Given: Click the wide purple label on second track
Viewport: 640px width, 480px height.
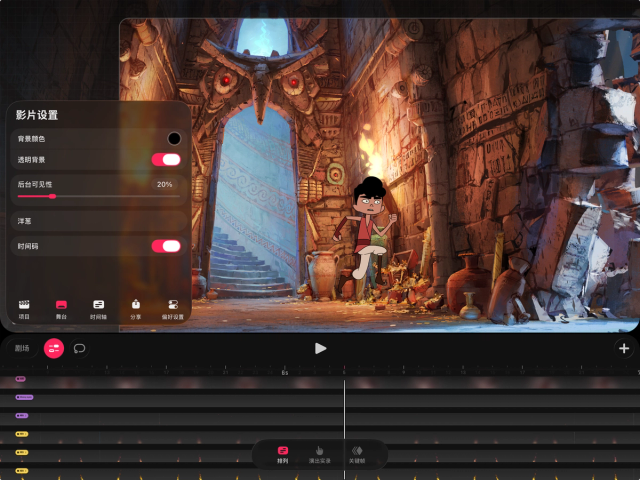Looking at the screenshot, I should [x=24, y=397].
